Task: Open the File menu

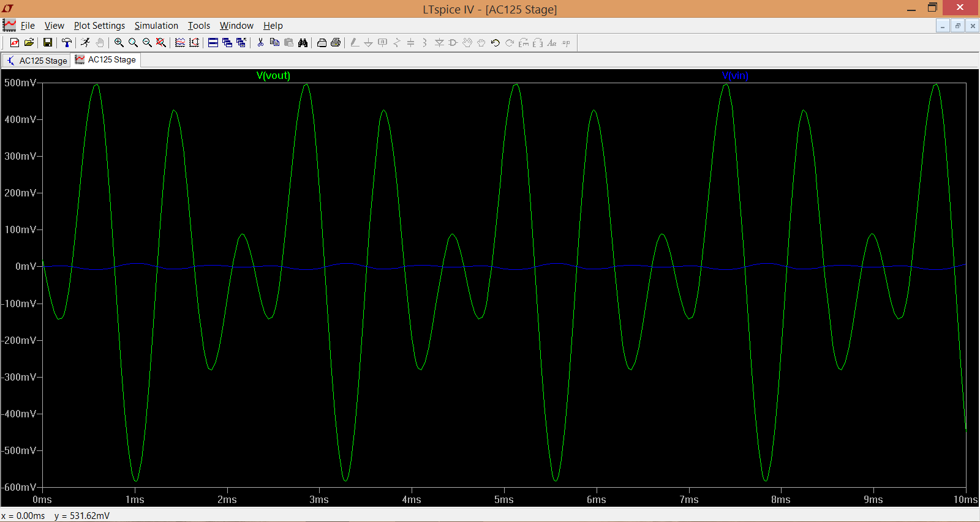Action: tap(28, 26)
